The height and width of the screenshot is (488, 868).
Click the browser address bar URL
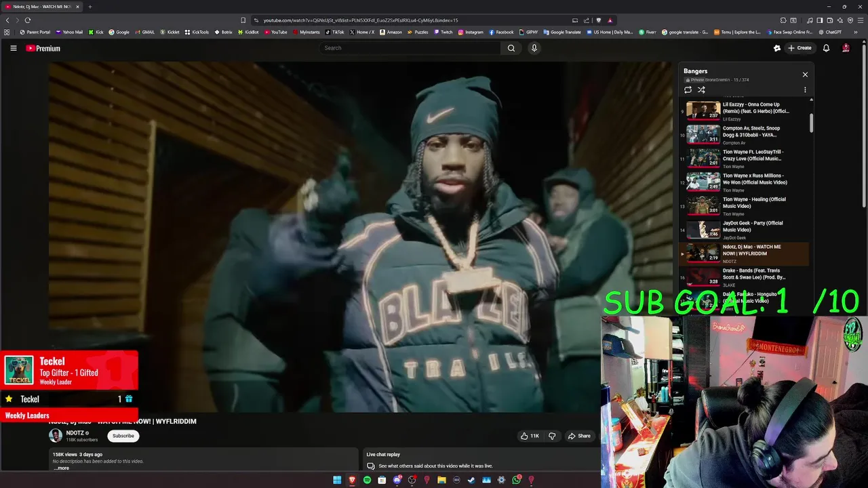tap(361, 20)
